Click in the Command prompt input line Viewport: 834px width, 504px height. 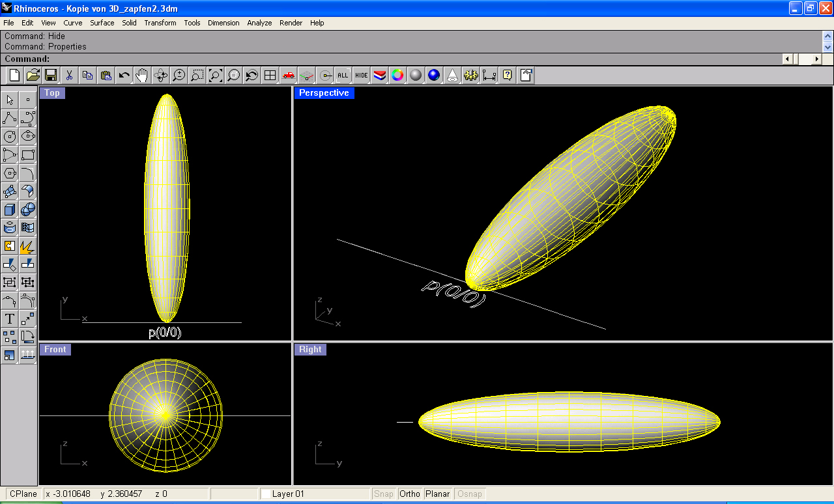[416, 59]
